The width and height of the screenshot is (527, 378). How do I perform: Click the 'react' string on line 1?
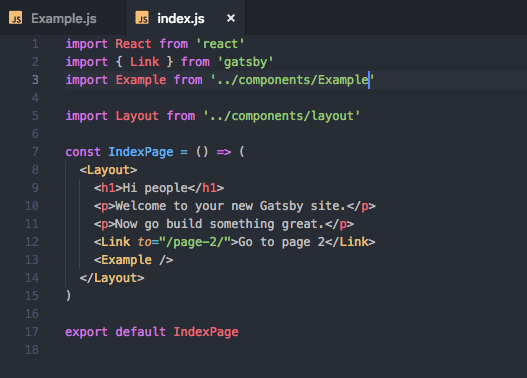coord(220,44)
